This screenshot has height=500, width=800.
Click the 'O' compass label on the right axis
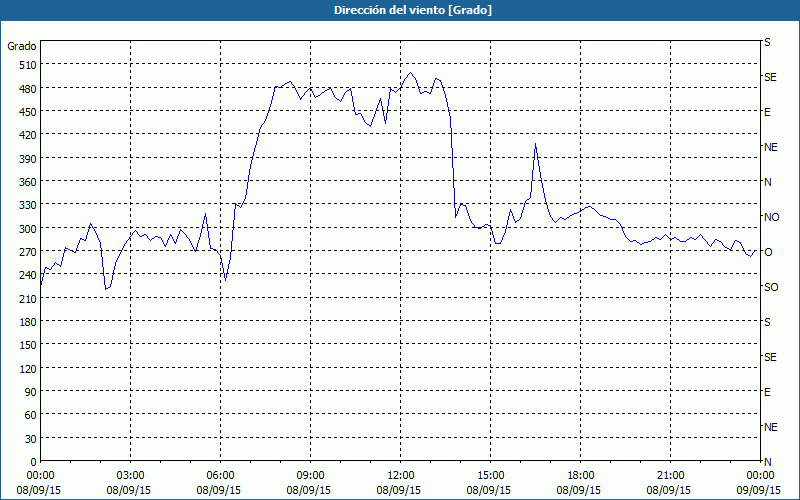point(768,252)
